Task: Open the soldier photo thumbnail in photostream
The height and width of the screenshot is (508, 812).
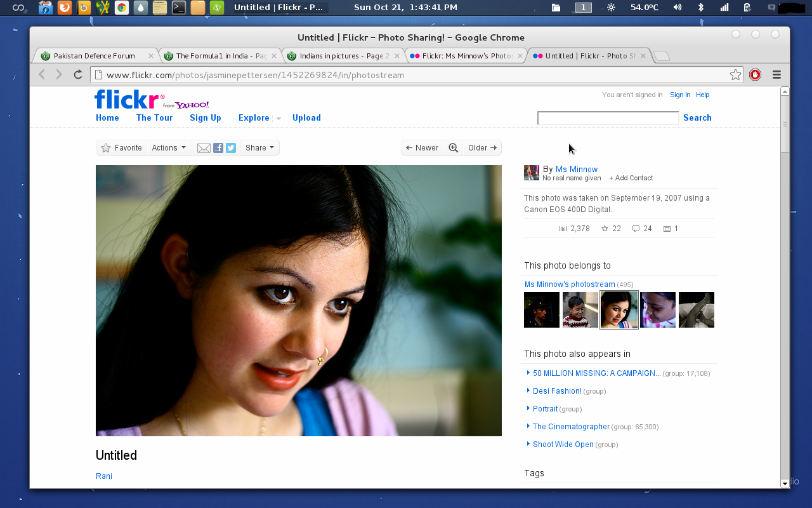Action: point(542,310)
